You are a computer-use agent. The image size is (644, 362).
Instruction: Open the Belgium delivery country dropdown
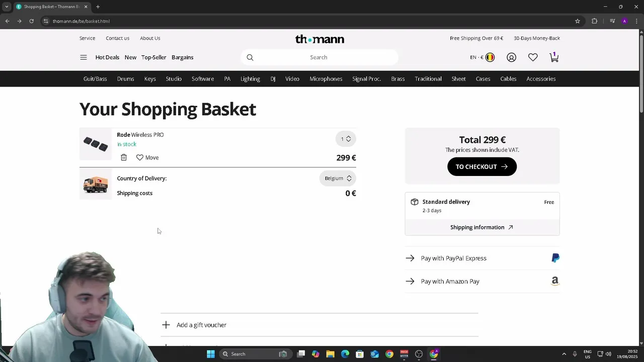[x=338, y=178]
